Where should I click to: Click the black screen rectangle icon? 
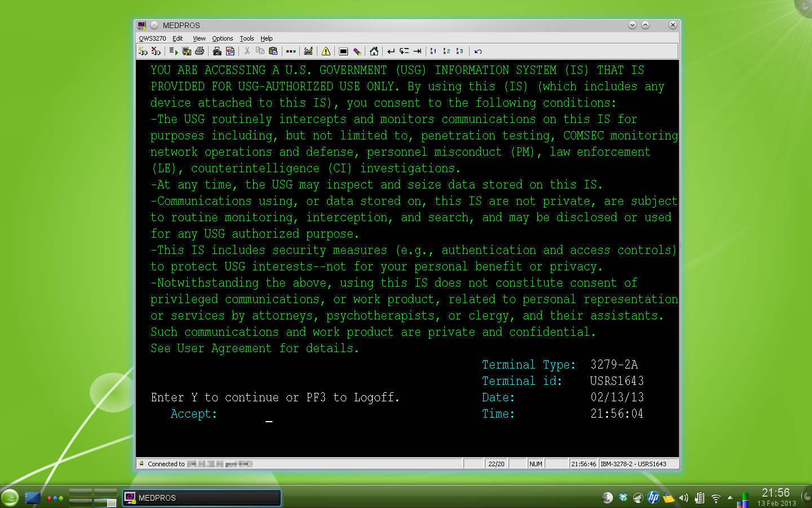(x=343, y=51)
